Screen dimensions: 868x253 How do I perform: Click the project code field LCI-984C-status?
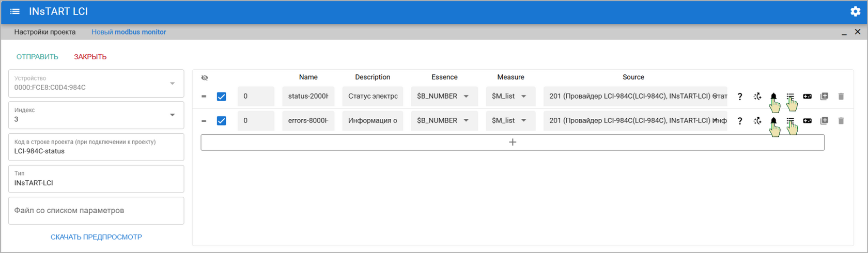coord(96,147)
